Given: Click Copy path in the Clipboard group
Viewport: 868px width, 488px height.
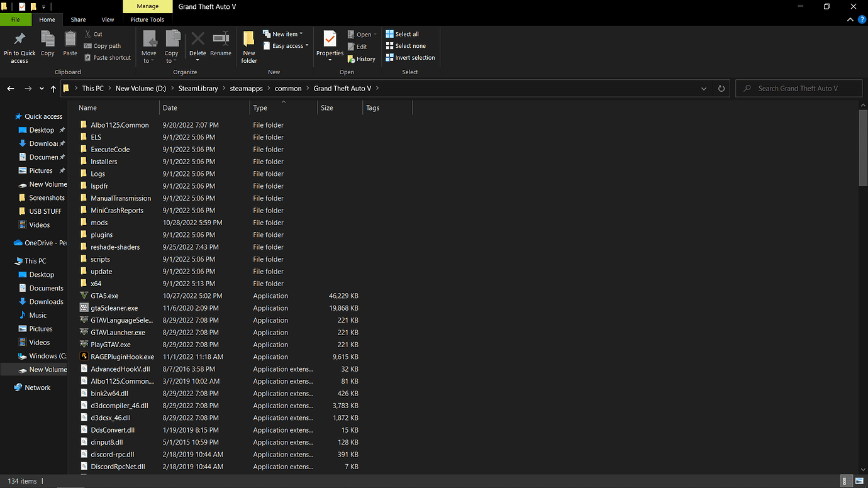Looking at the screenshot, I should point(103,46).
